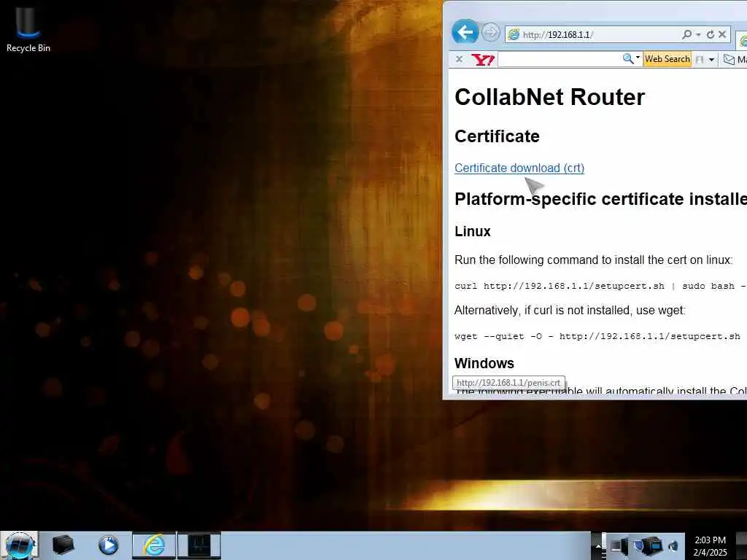Open the address bar autocomplete dropdown arrow
747x560 pixels.
tap(698, 34)
